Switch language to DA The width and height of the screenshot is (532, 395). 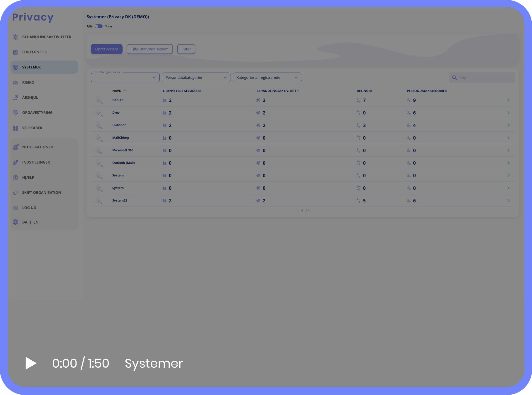(x=25, y=222)
